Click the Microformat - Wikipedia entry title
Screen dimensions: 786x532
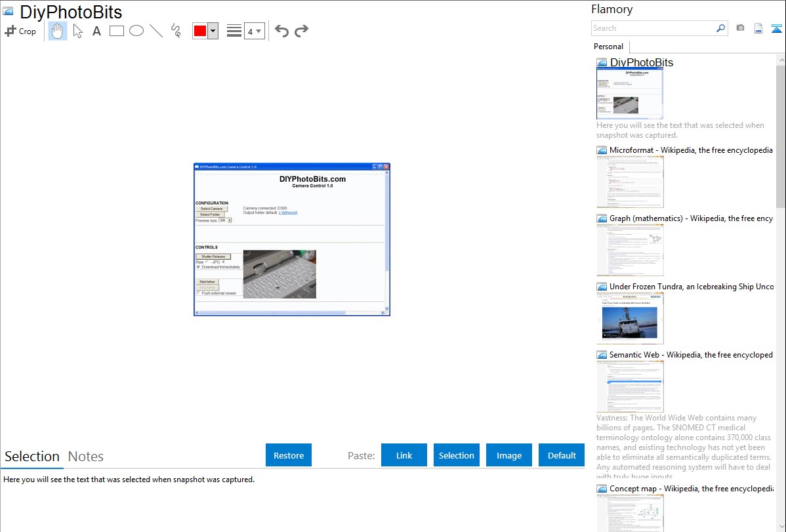click(x=691, y=150)
